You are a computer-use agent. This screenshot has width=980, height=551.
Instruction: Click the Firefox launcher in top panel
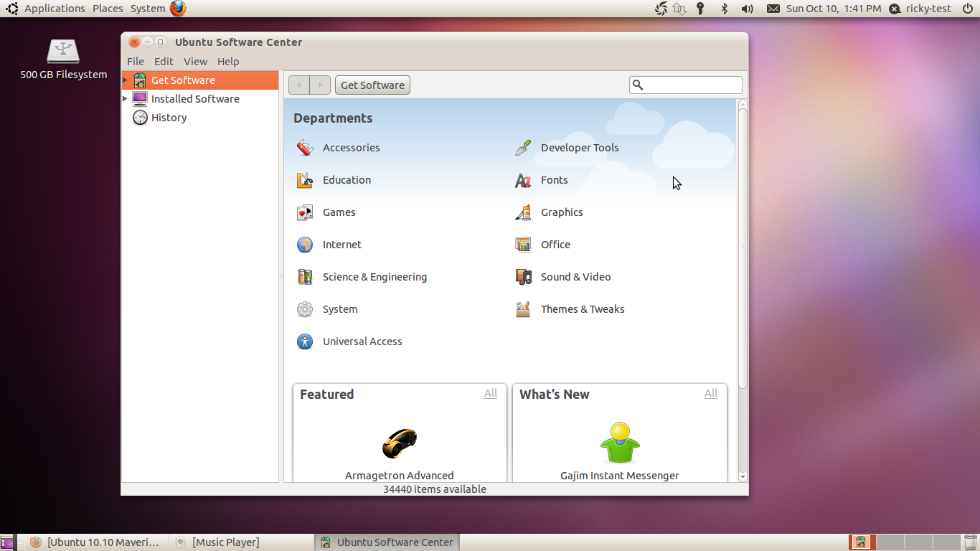point(178,9)
